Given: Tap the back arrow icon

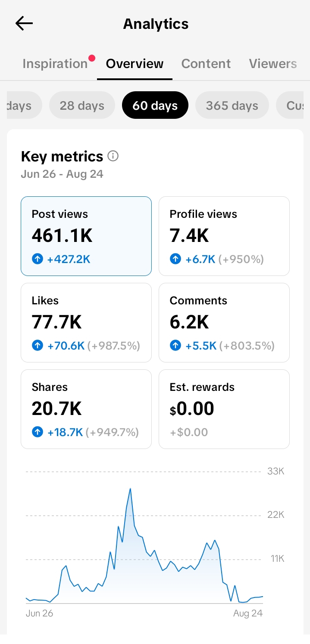Looking at the screenshot, I should tap(24, 23).
